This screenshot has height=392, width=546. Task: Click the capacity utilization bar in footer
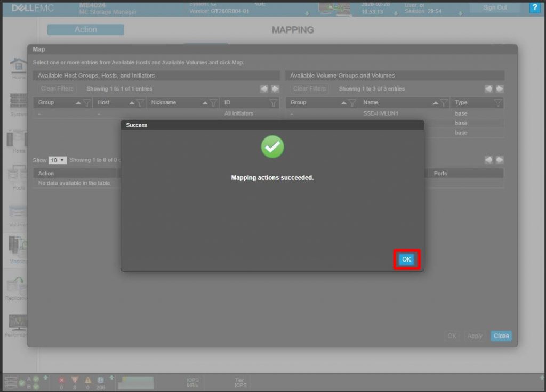(x=136, y=383)
